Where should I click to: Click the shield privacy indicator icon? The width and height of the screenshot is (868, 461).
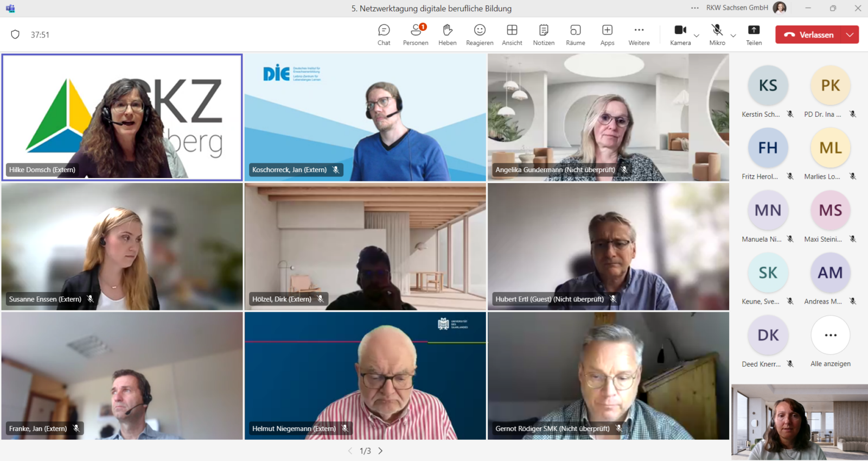tap(15, 35)
